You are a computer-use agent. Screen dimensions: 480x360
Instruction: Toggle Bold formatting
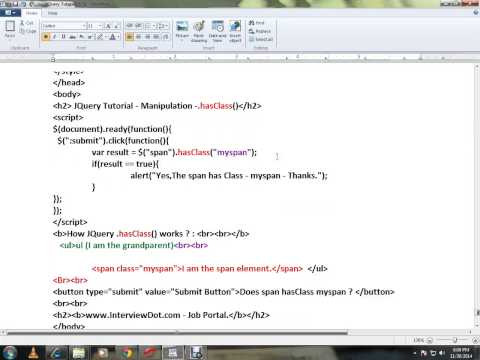tap(46, 37)
